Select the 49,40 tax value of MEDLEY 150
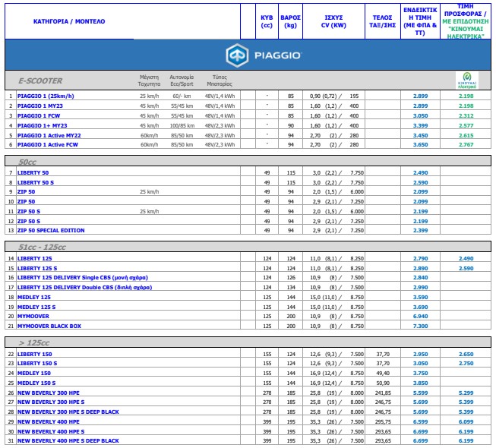This screenshot has width=496, height=448. coord(383,373)
